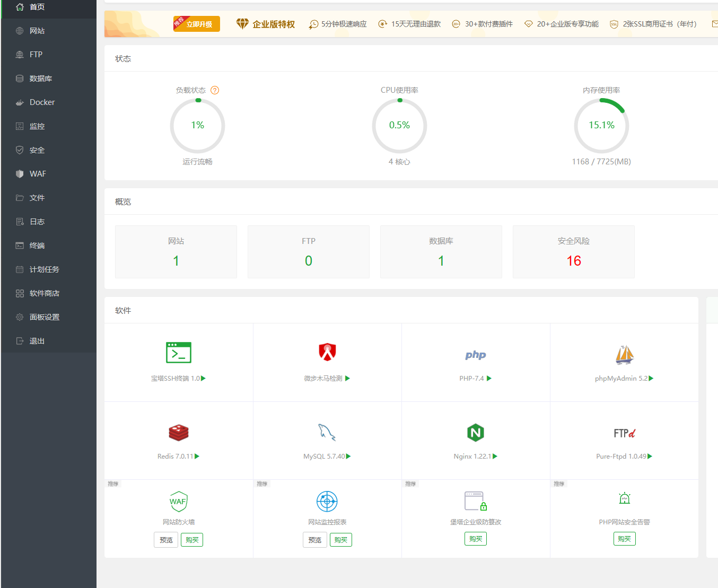Click the Redis red cube icon
This screenshot has height=588, width=718.
179,433
